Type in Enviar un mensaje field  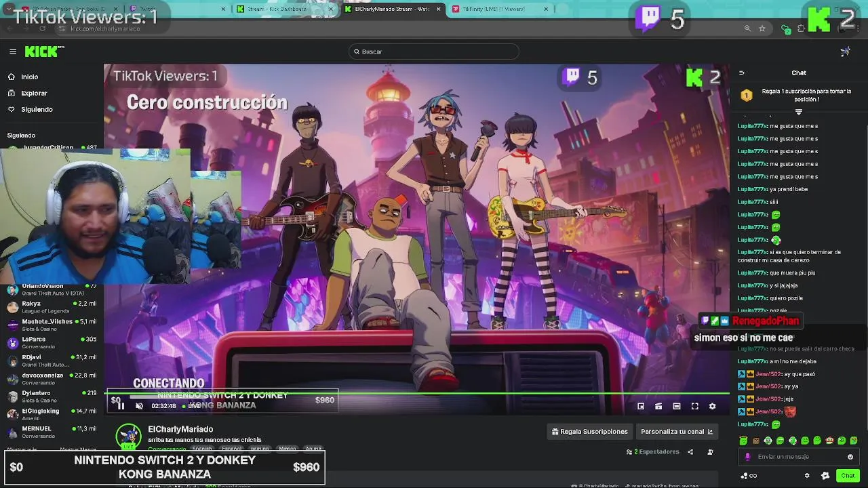[799, 457]
